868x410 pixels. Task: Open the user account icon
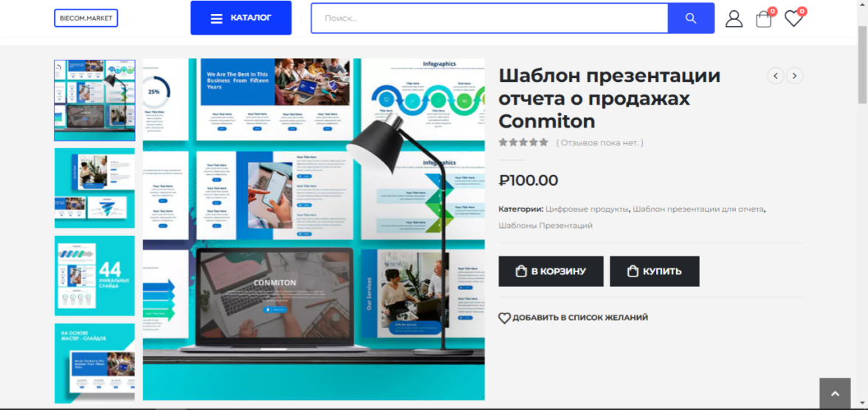coord(734,19)
